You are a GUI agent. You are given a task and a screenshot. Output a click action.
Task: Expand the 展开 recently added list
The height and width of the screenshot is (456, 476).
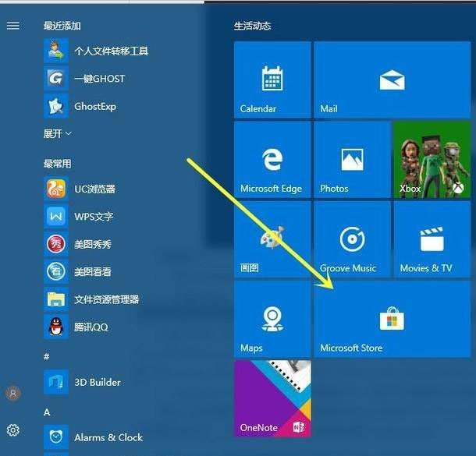click(58, 133)
